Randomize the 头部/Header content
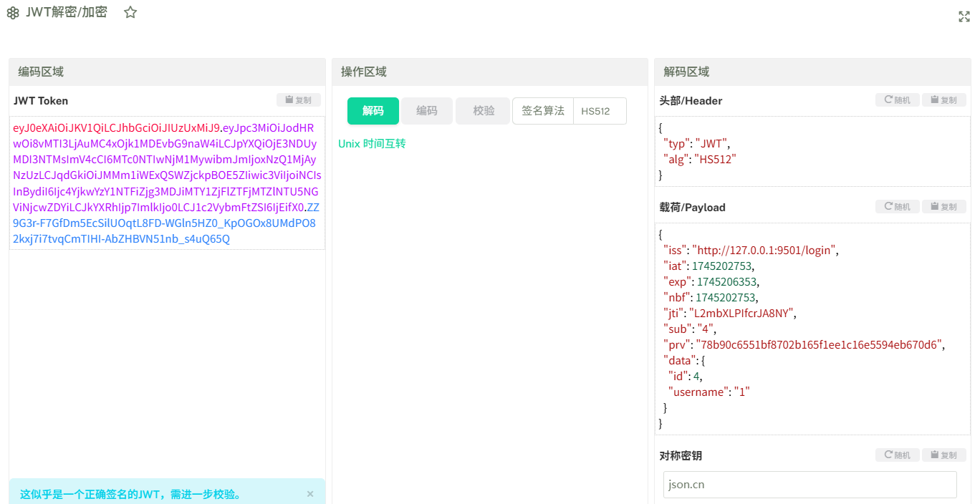980x504 pixels. click(x=897, y=100)
